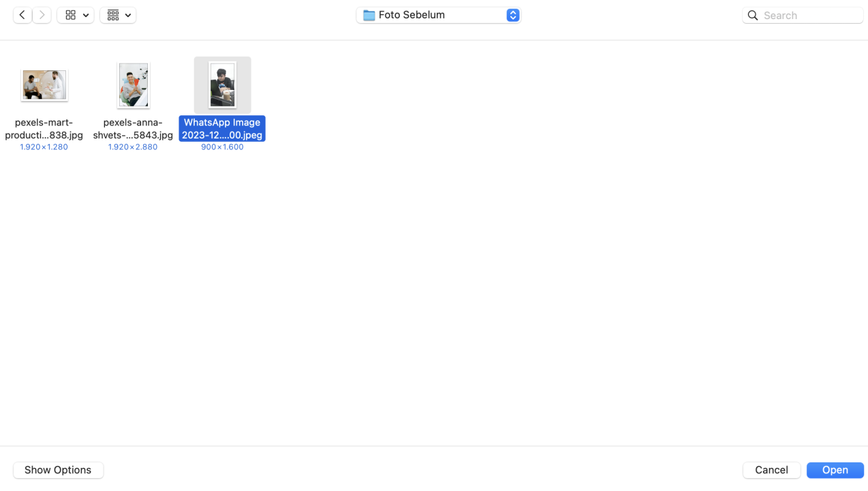Open the item grouping options icon
The height and width of the screenshot is (491, 868).
[113, 15]
